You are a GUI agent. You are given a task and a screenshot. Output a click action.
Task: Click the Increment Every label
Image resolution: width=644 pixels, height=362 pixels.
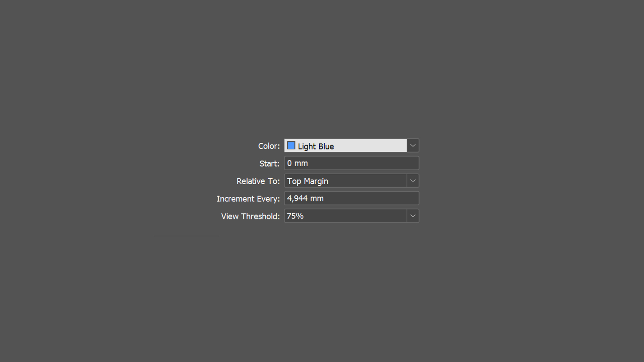click(x=248, y=198)
